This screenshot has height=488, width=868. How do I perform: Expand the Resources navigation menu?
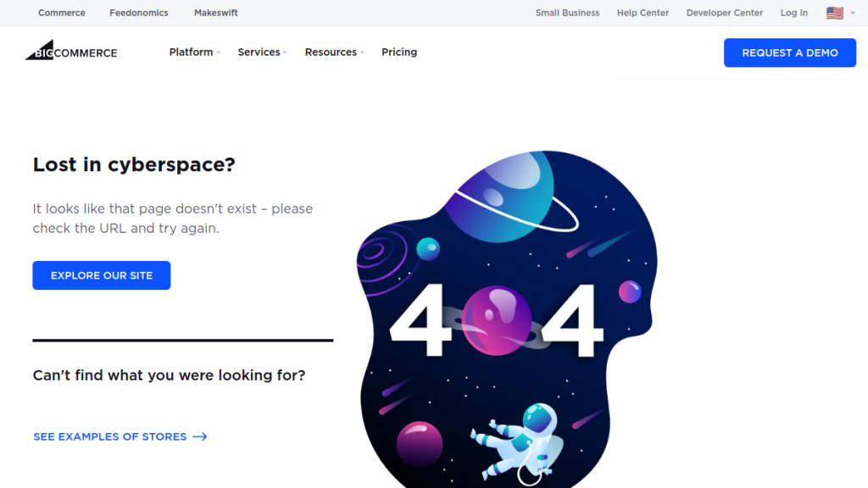[x=334, y=53]
